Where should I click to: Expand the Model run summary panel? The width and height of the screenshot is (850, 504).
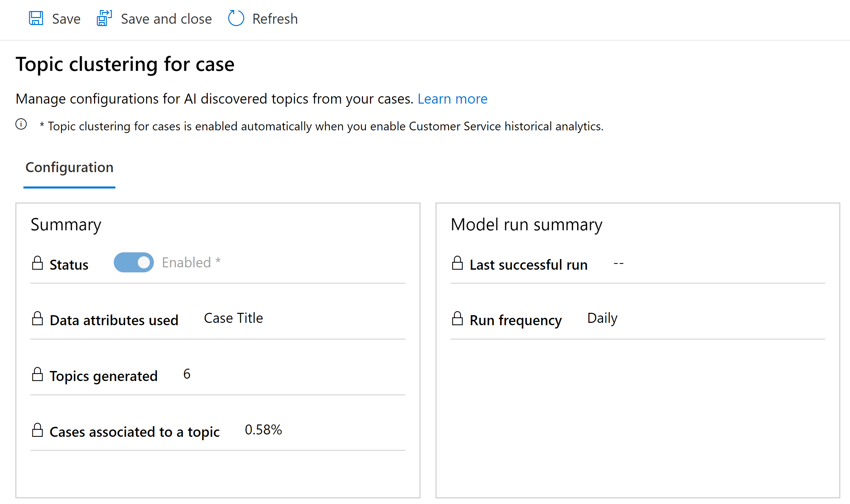pos(527,224)
